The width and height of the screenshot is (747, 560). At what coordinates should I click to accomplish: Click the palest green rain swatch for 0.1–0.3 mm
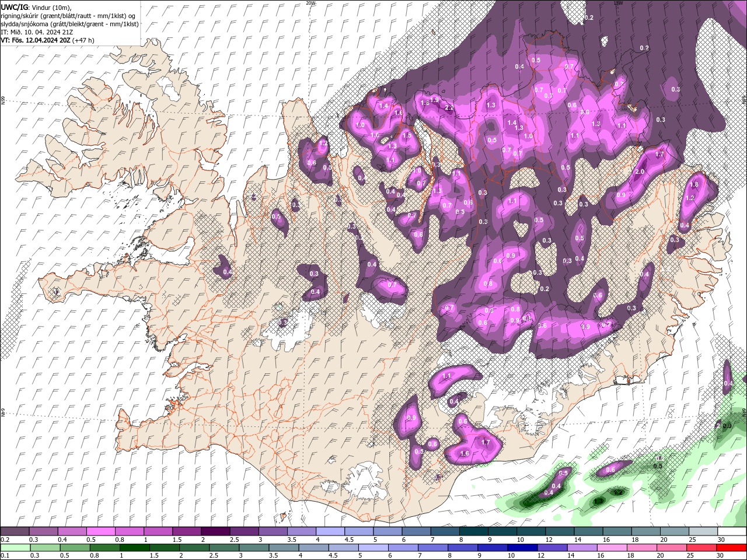(x=15, y=548)
